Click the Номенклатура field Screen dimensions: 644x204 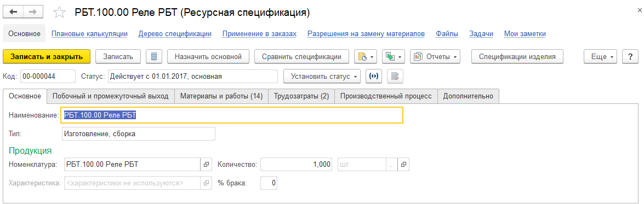[x=133, y=164]
